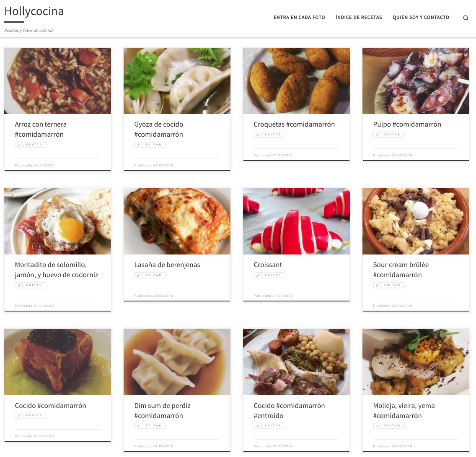This screenshot has height=457, width=476.
Task: Open the red croissant photo
Action: [x=296, y=221]
